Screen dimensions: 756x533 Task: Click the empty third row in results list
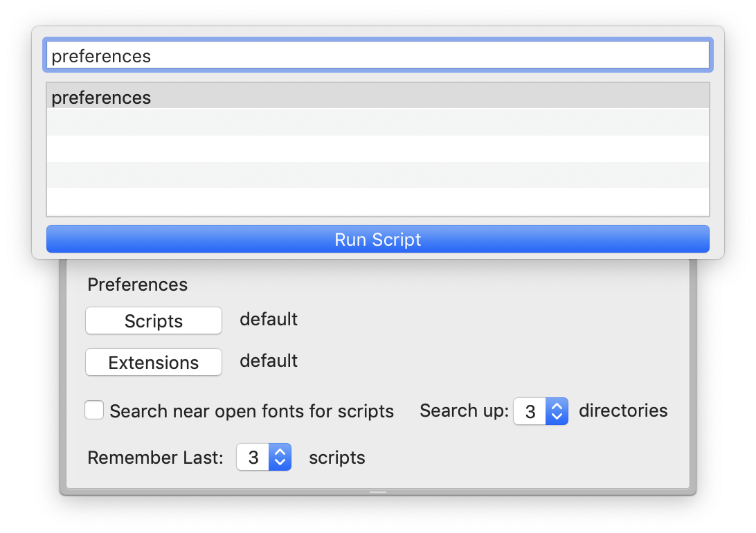377,149
